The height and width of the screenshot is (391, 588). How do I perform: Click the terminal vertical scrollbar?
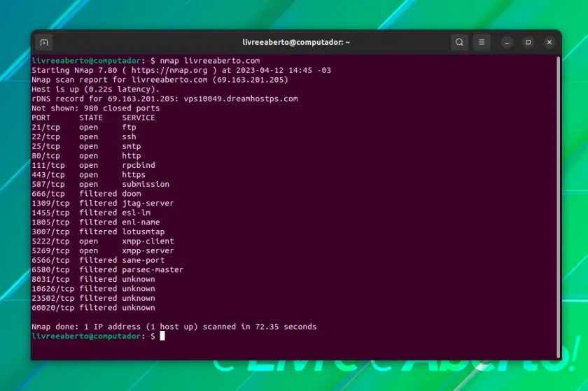tap(558, 207)
